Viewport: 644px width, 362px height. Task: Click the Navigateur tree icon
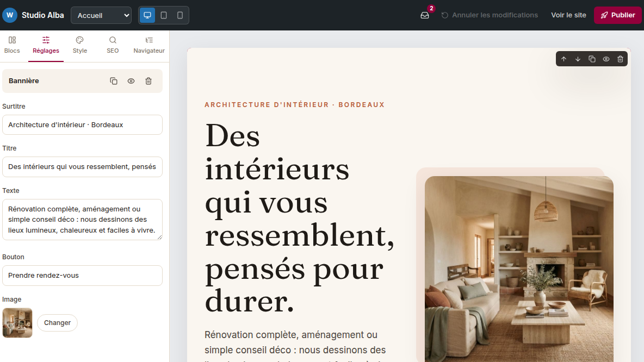coord(149,40)
